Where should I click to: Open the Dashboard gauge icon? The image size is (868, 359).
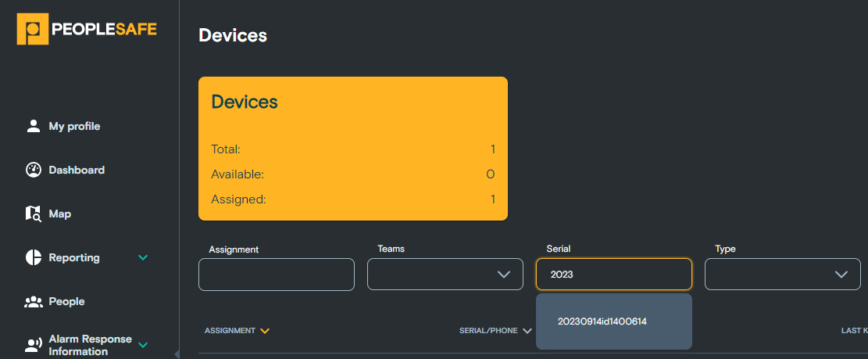(34, 170)
